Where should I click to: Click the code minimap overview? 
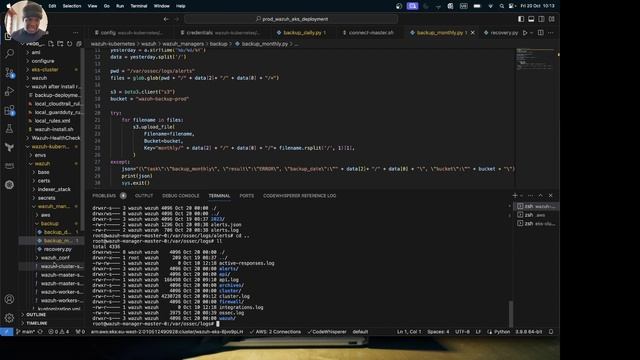535,59
